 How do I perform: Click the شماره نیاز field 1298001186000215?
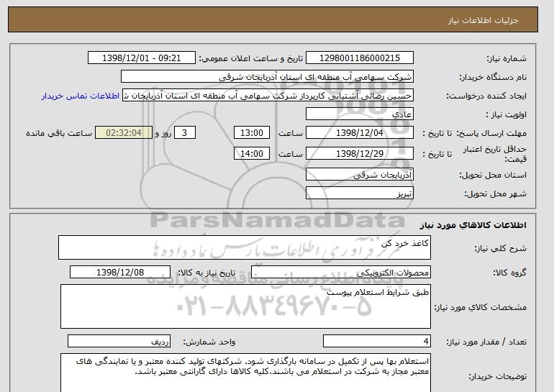click(x=360, y=58)
